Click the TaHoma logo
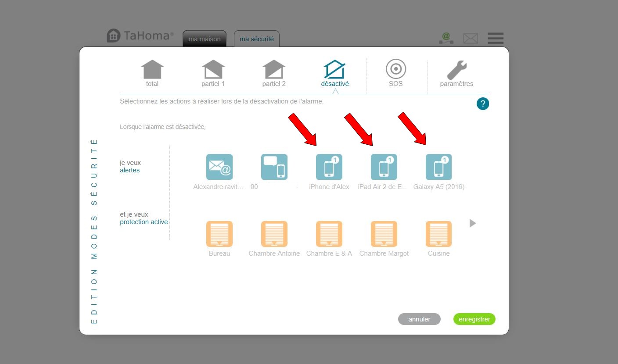618x364 pixels. coord(140,36)
